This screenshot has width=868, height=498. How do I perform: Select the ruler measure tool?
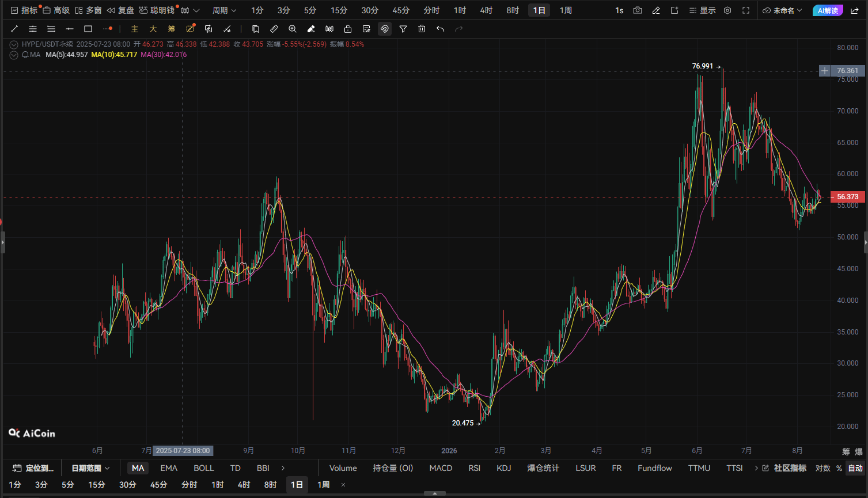(x=274, y=29)
